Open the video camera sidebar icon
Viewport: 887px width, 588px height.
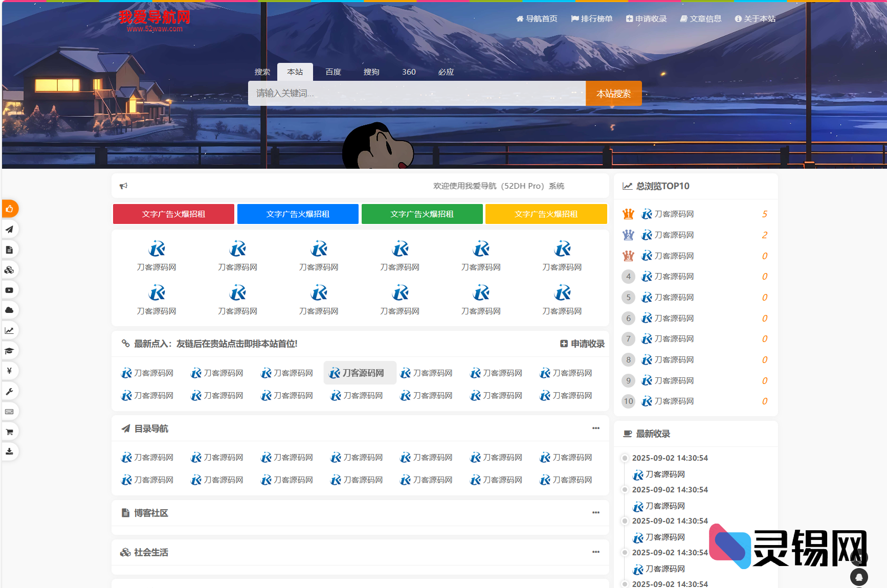click(9, 290)
